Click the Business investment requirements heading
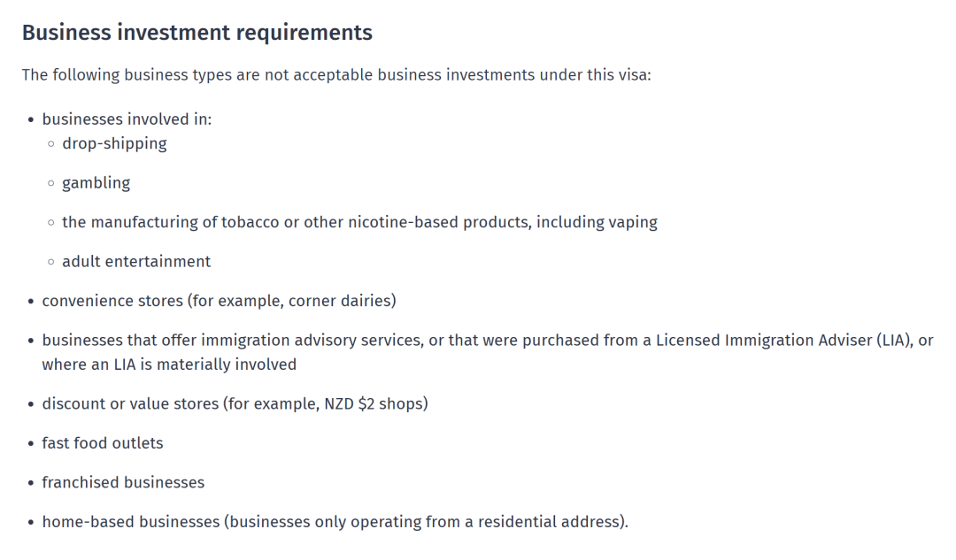This screenshot has width=956, height=560. click(197, 33)
